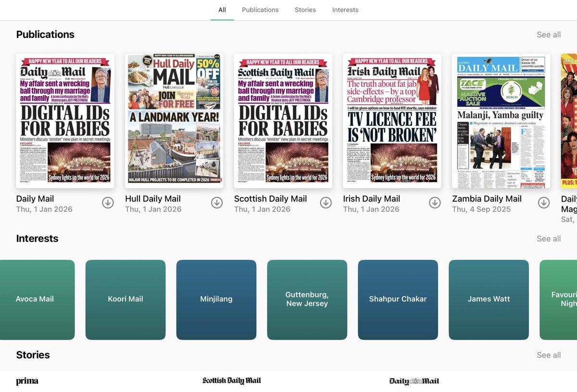The width and height of the screenshot is (577, 392).
Task: Select the Shahpur Chakar interest tile
Action: point(398,300)
